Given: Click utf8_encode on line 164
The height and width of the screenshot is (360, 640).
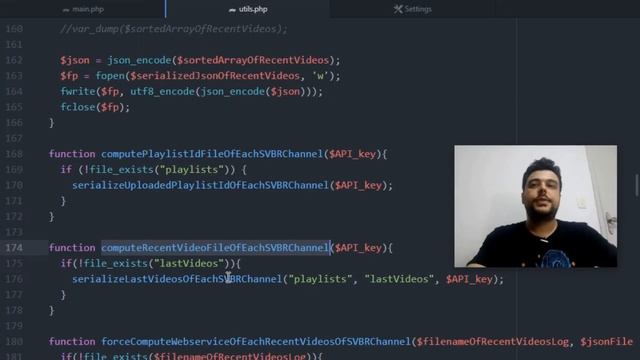Looking at the screenshot, I should 162,91.
